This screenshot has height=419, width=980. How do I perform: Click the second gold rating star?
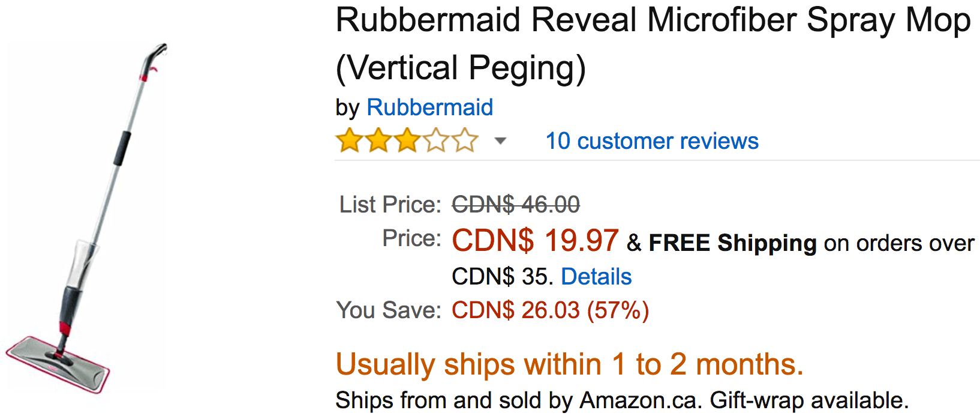coord(378,141)
